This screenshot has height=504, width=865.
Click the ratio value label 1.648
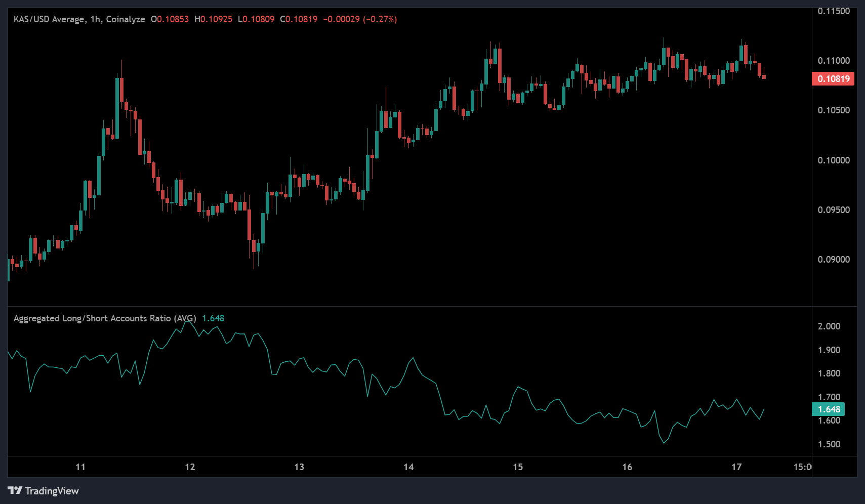click(829, 409)
